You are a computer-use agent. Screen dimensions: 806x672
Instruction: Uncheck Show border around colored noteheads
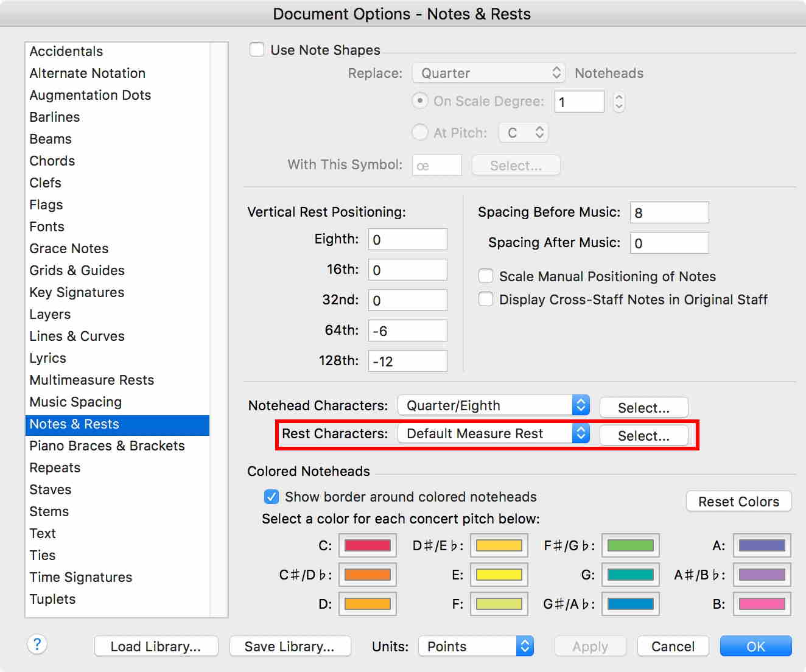click(x=272, y=497)
